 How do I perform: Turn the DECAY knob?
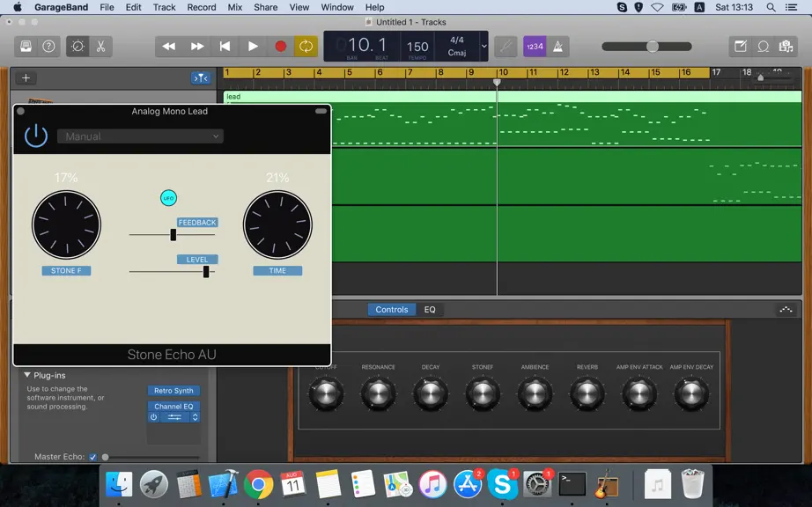click(x=431, y=393)
